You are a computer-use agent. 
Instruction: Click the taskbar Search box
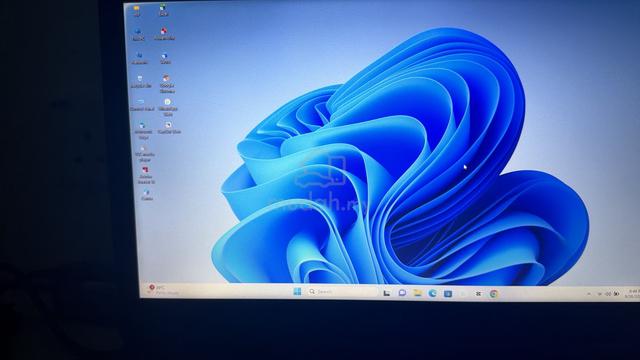click(341, 292)
